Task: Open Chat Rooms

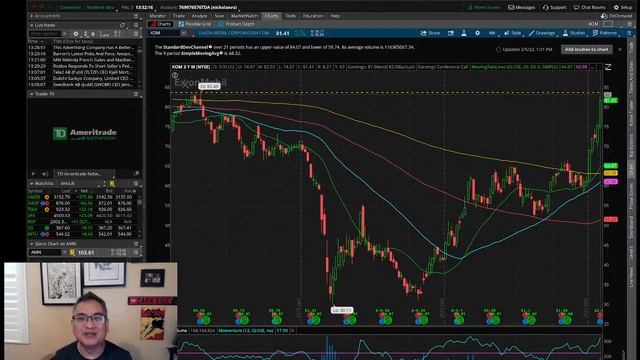Action: coord(589,7)
